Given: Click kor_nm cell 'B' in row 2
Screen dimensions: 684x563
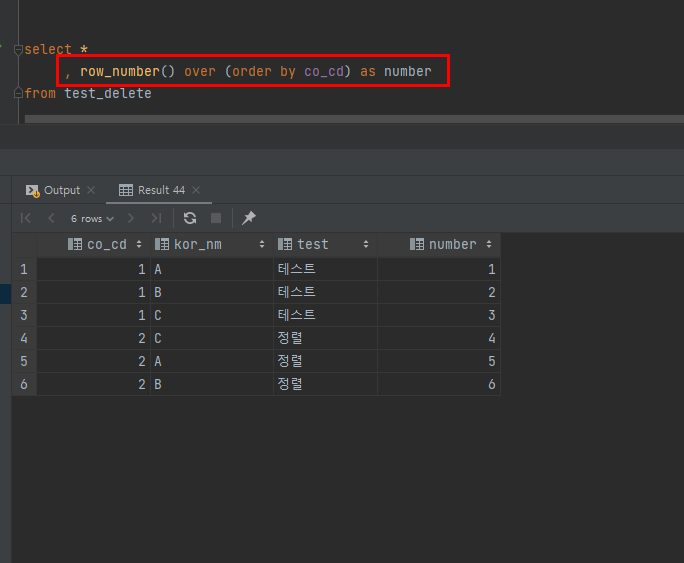Looking at the screenshot, I should point(212,292).
